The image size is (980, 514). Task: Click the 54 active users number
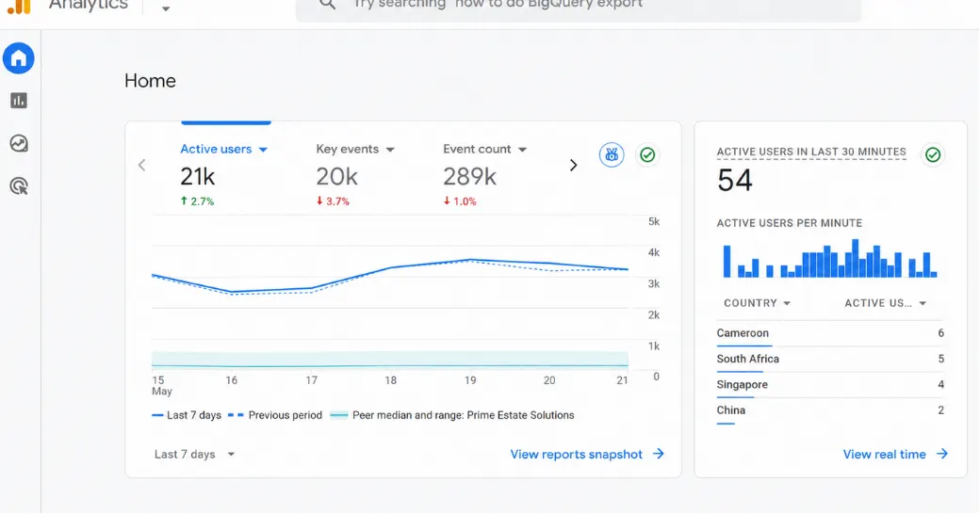(735, 181)
